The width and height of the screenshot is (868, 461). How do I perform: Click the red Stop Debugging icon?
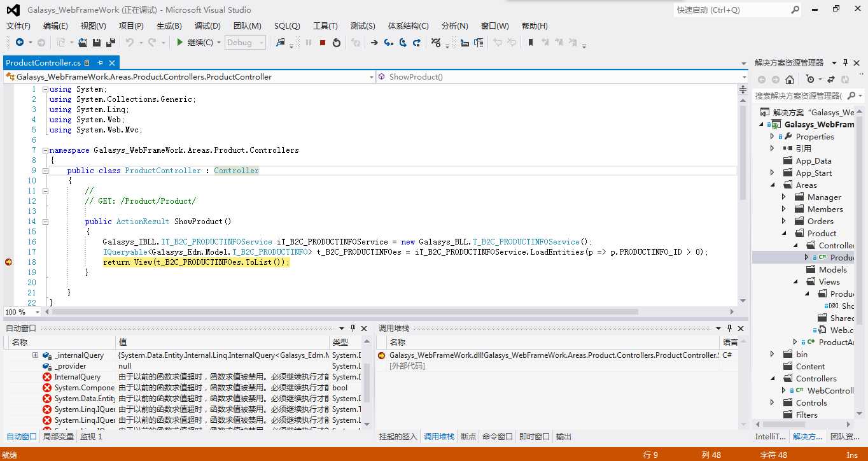[x=323, y=43]
